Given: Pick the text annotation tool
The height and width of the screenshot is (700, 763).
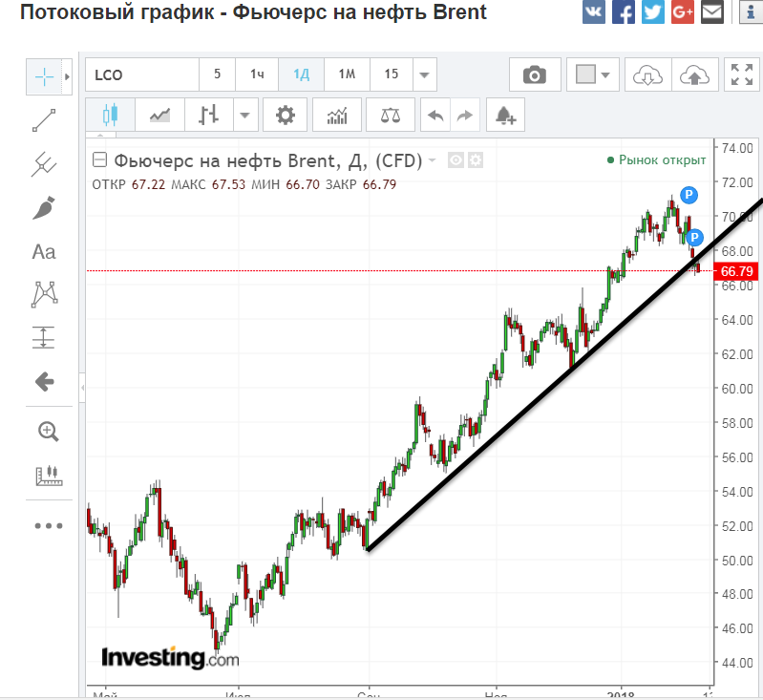Looking at the screenshot, I should point(44,252).
